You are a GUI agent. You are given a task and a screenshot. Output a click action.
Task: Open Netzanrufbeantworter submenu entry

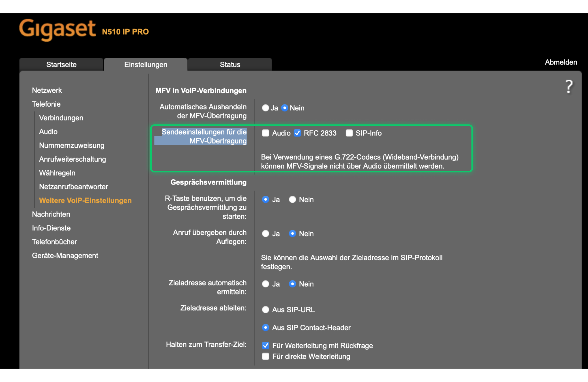[74, 187]
